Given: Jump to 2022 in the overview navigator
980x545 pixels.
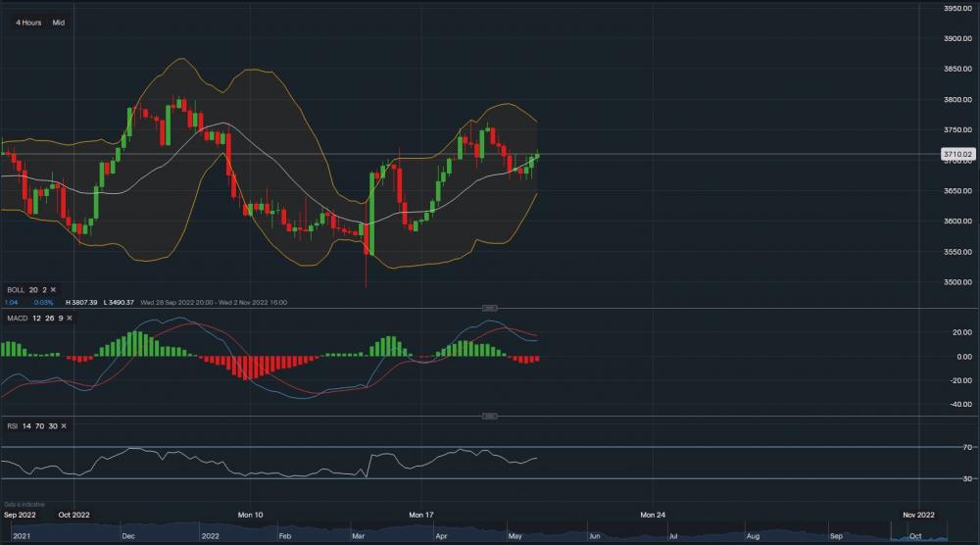Looking at the screenshot, I should coord(210,536).
